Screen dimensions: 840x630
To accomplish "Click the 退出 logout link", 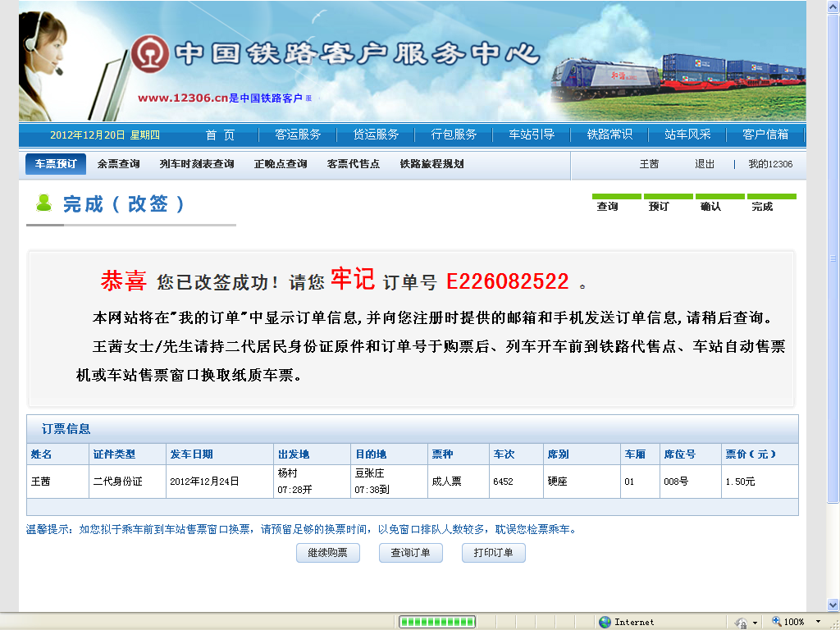I will (x=705, y=164).
